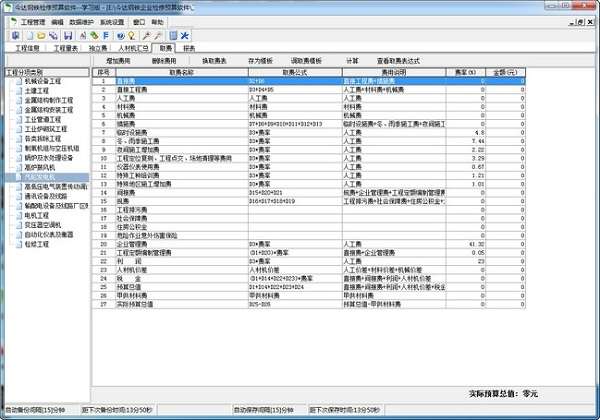Viewport: 600px width, 420px height.
Task: Click the 增加费用 button
Action: tap(118, 61)
